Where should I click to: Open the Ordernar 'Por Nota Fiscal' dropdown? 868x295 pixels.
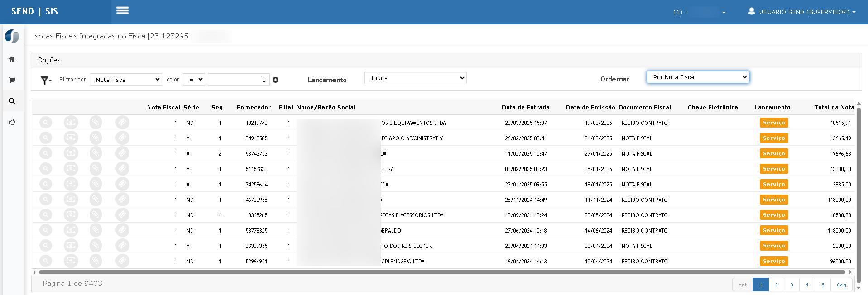[x=698, y=77]
